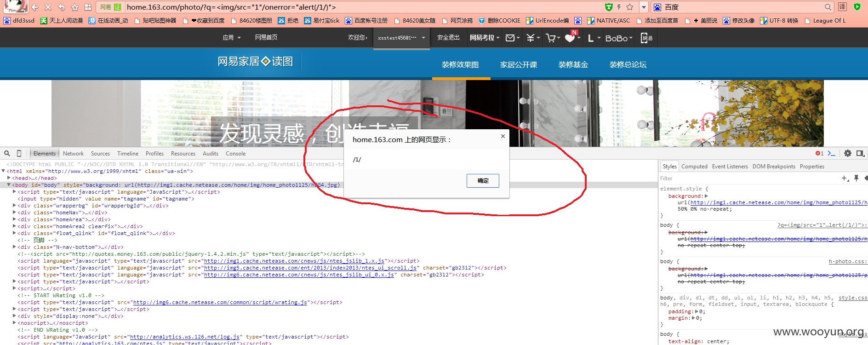
Task: Open the four-square grid start page icon
Action: (x=88, y=7)
